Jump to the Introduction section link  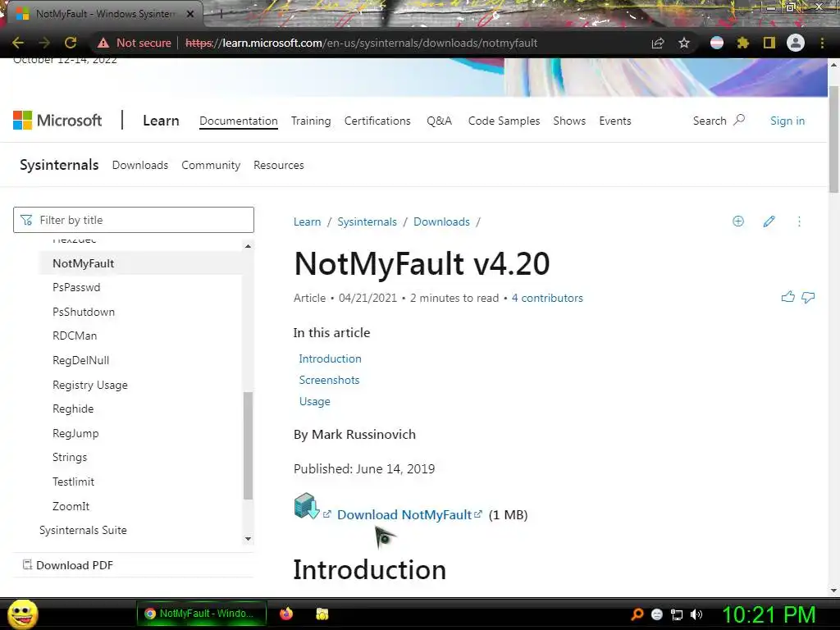pos(330,358)
